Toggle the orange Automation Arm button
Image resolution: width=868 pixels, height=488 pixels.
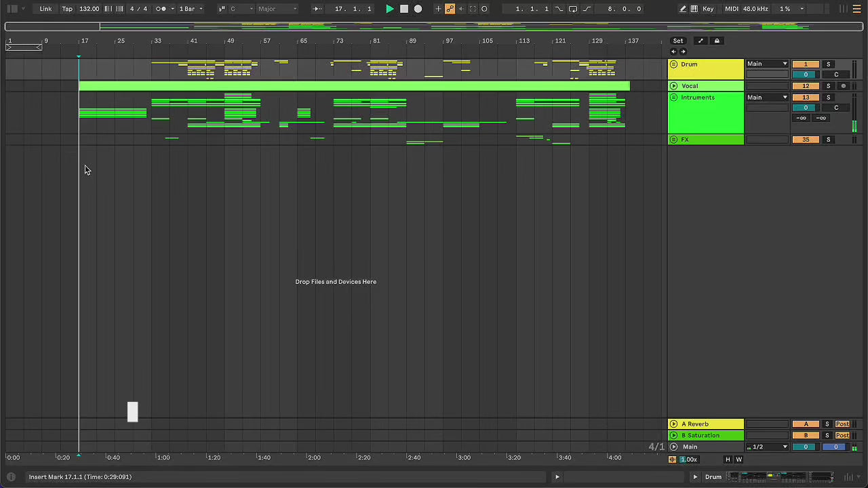pyautogui.click(x=450, y=9)
